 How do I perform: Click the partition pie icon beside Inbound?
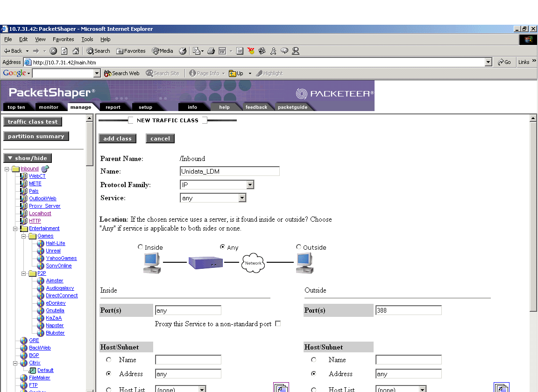[45, 169]
